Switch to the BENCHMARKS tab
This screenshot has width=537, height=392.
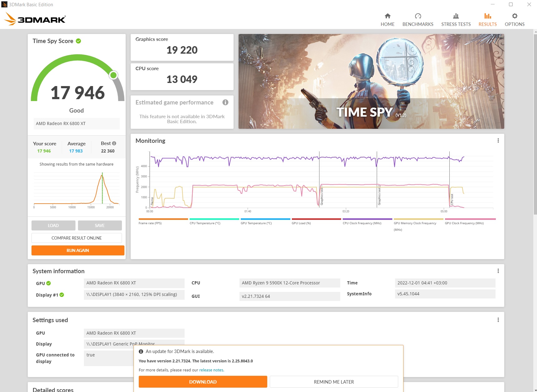tap(418, 20)
